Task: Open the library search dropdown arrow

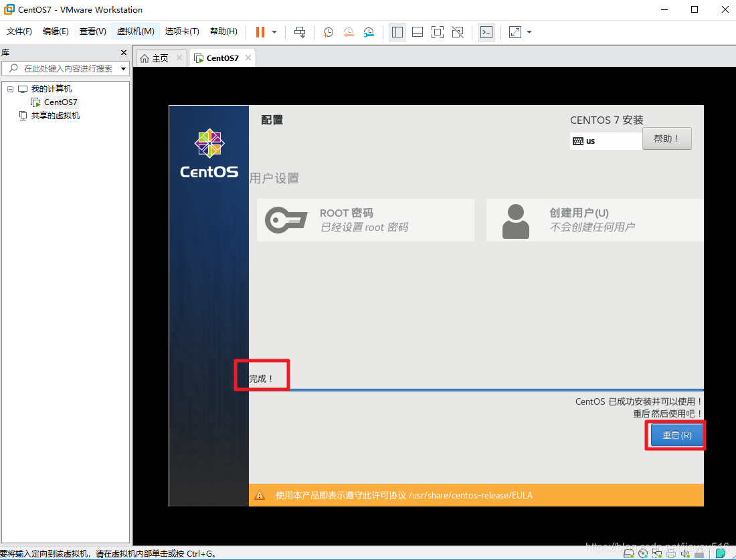Action: click(x=124, y=69)
